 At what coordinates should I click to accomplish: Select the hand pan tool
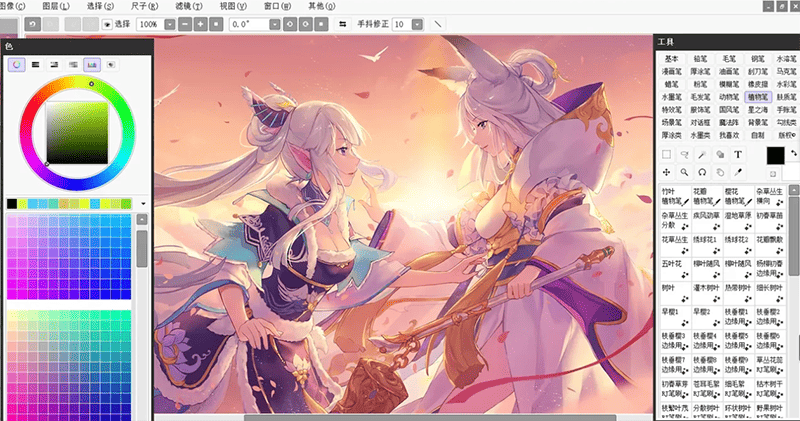720,172
